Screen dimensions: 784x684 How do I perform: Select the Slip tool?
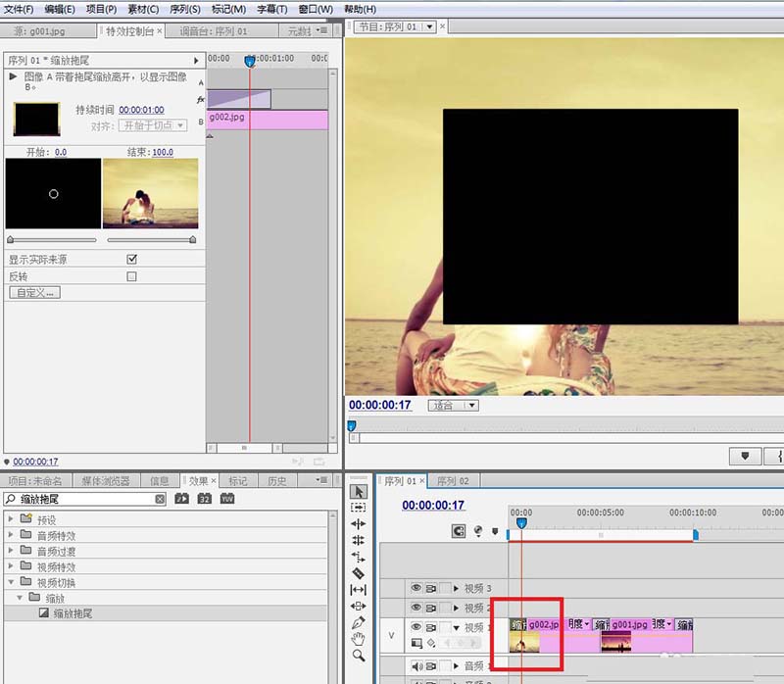point(359,590)
